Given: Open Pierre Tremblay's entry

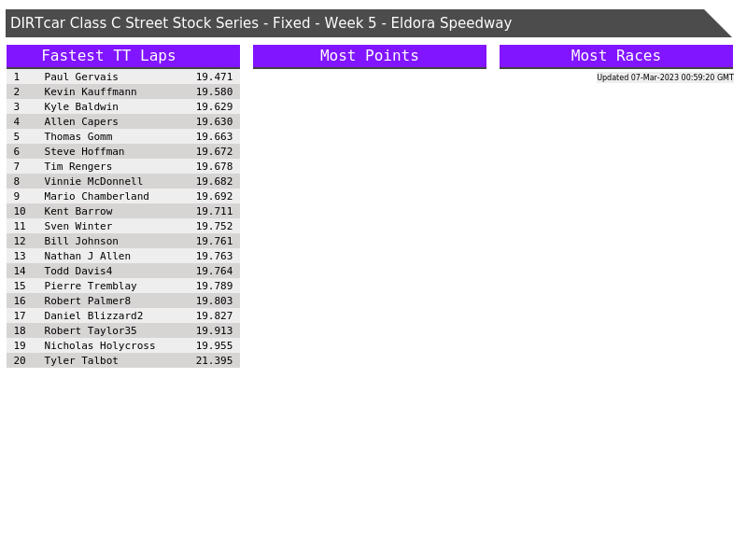Looking at the screenshot, I should tap(91, 286).
